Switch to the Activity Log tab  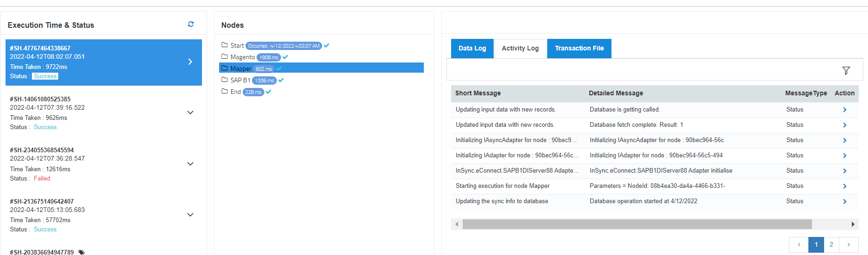pyautogui.click(x=520, y=48)
